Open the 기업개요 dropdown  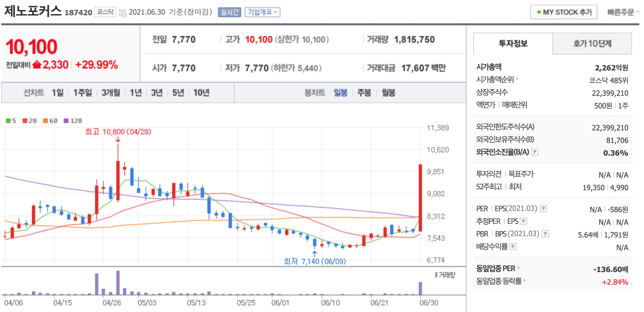(x=262, y=12)
